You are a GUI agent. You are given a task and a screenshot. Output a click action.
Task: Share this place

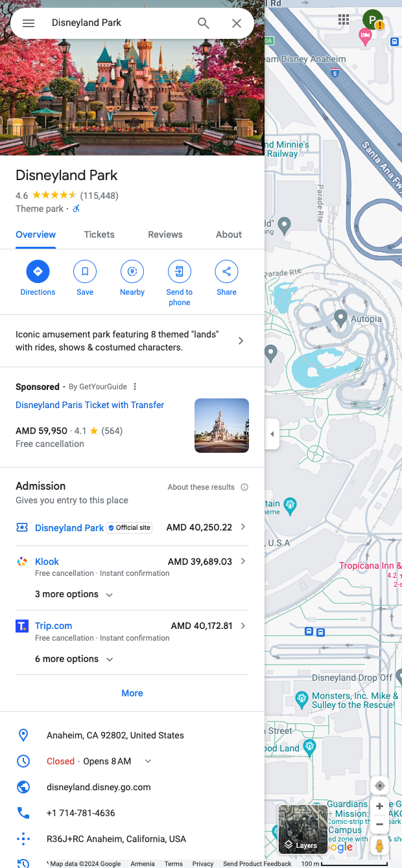click(226, 271)
